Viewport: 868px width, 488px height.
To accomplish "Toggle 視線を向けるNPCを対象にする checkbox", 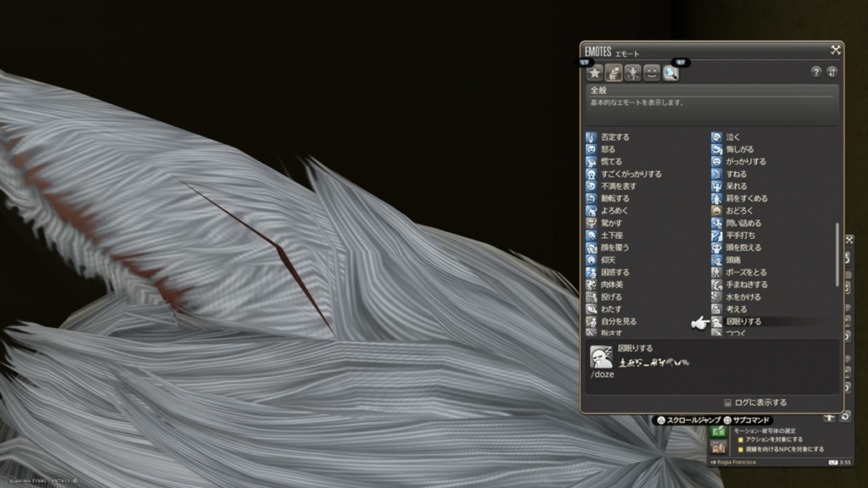I will [x=741, y=450].
